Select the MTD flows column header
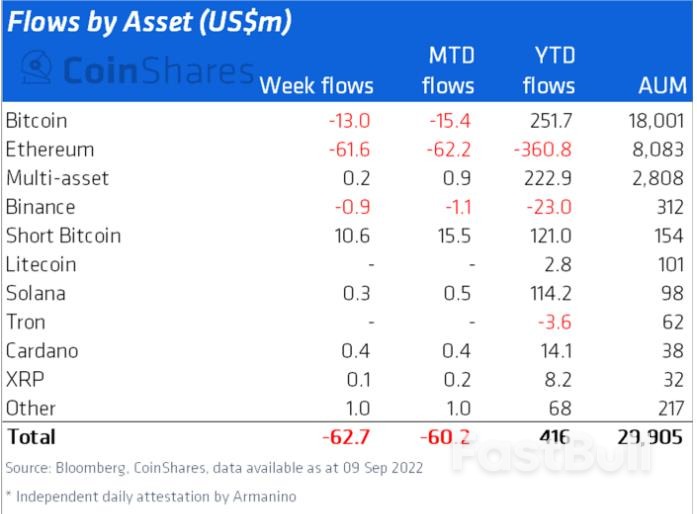 [x=448, y=71]
